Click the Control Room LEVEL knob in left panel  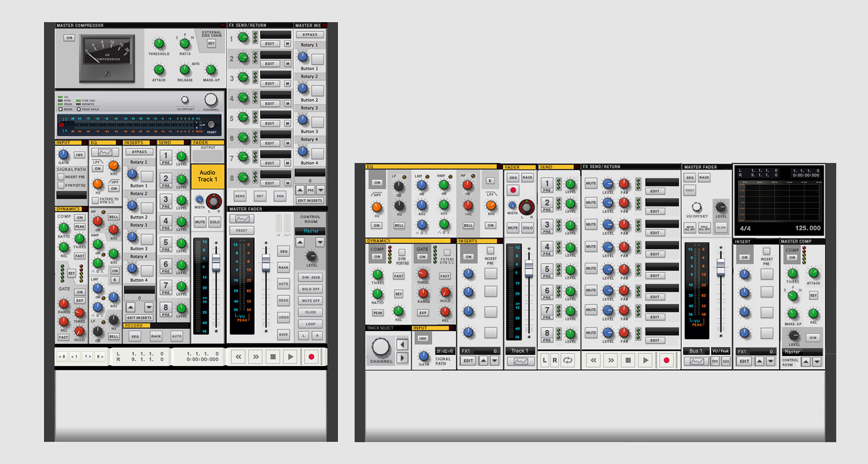pos(312,256)
